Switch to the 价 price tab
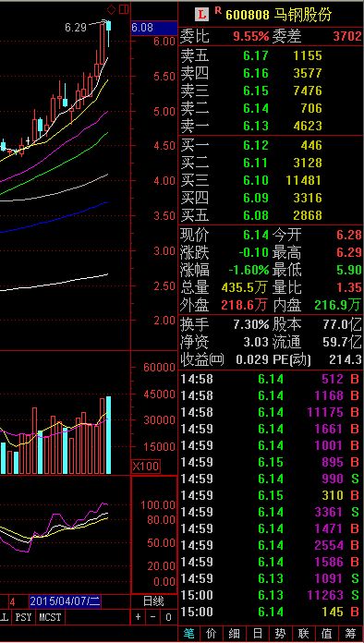364x643 pixels. pos(211,634)
